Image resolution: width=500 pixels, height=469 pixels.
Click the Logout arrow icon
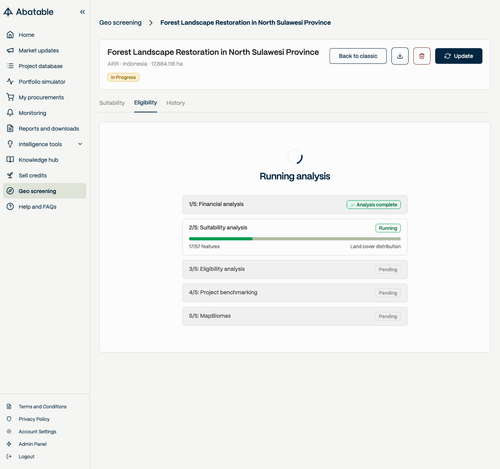point(9,456)
